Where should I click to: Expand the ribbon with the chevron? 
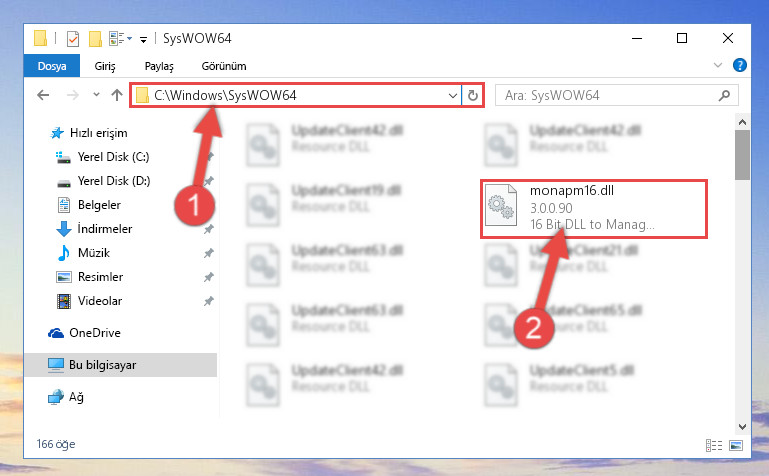pyautogui.click(x=718, y=65)
